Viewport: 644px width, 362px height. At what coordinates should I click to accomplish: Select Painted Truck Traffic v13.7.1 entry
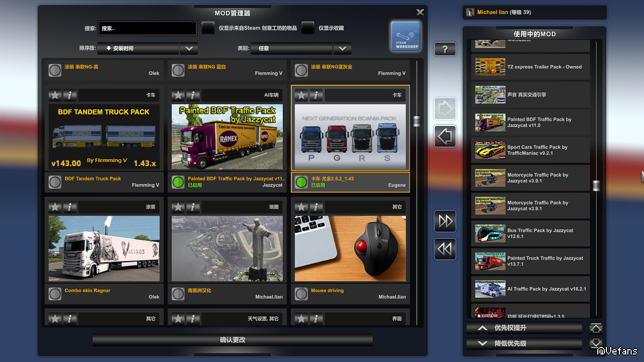[x=530, y=261]
